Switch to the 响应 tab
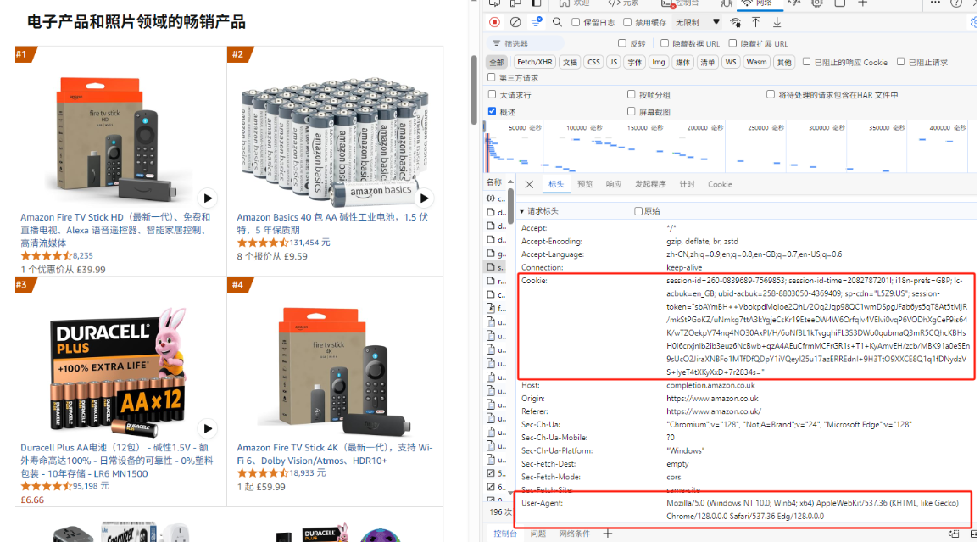This screenshot has height=542, width=980. tap(614, 184)
